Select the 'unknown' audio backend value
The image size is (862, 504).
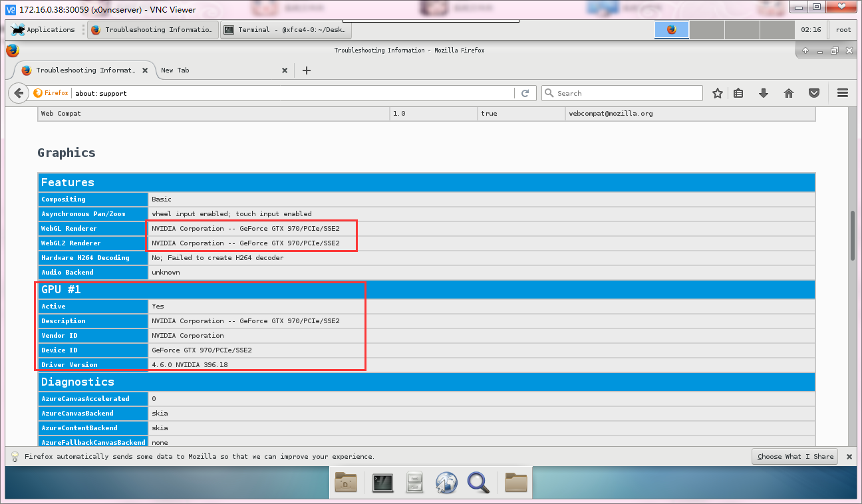166,273
